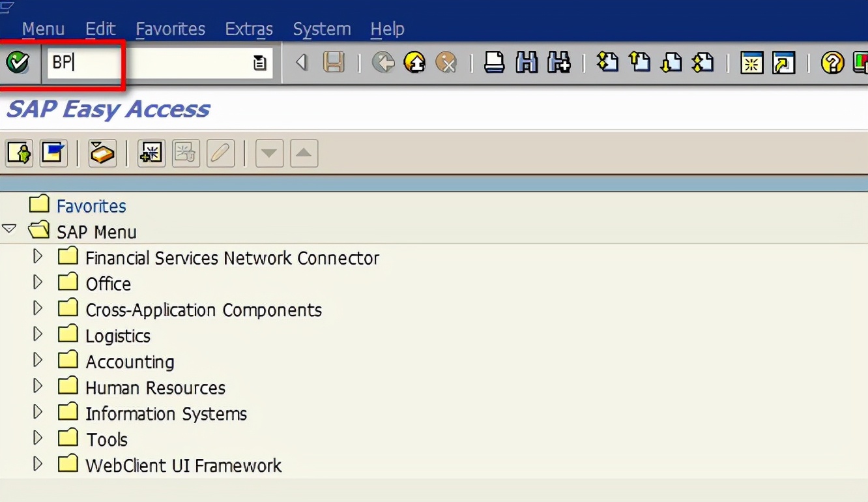
Task: Select the WebClient UI Framework label
Action: click(184, 466)
